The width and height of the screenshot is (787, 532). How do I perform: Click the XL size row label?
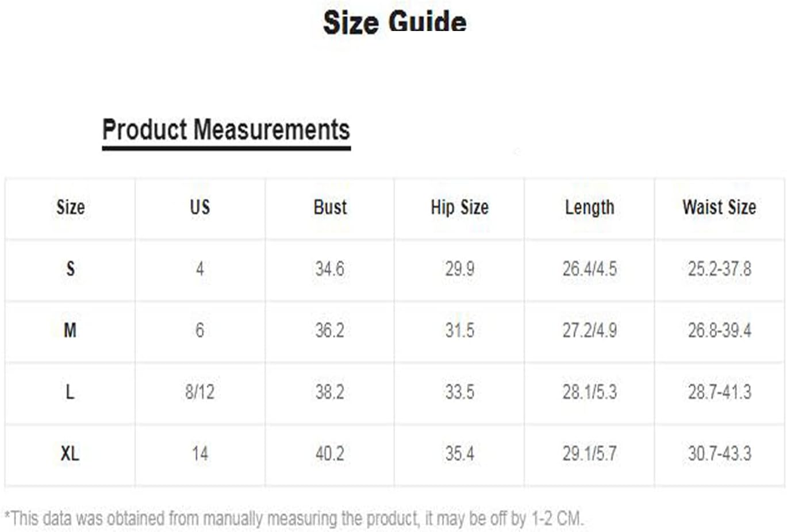(x=70, y=453)
